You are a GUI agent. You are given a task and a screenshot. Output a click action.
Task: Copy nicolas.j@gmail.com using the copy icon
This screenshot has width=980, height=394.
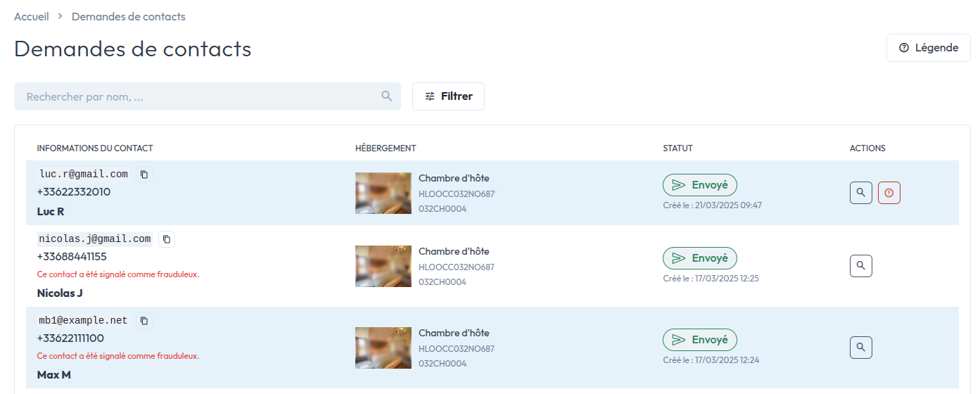pyautogui.click(x=167, y=239)
